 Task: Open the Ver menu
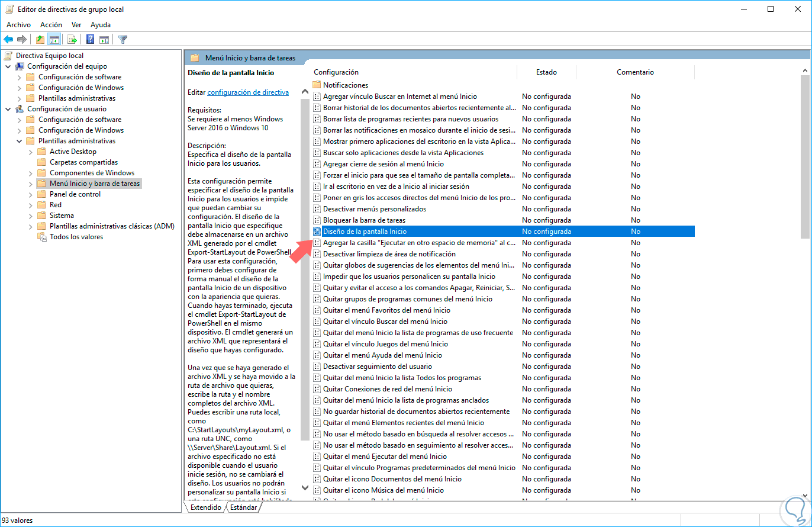pos(76,25)
